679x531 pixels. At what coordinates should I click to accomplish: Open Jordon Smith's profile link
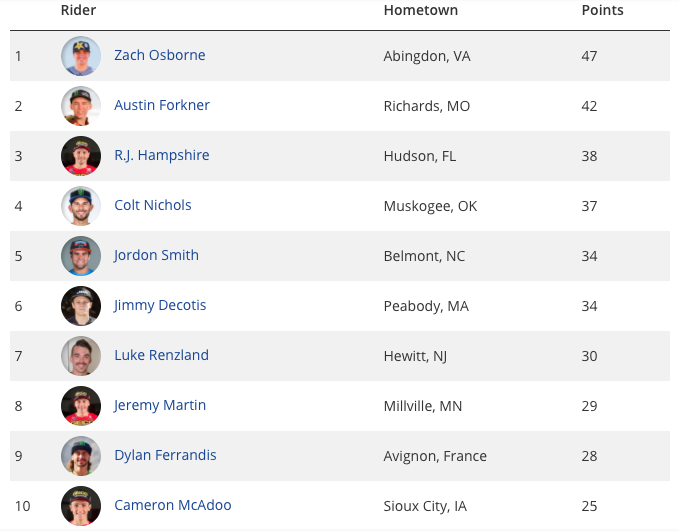tap(156, 255)
